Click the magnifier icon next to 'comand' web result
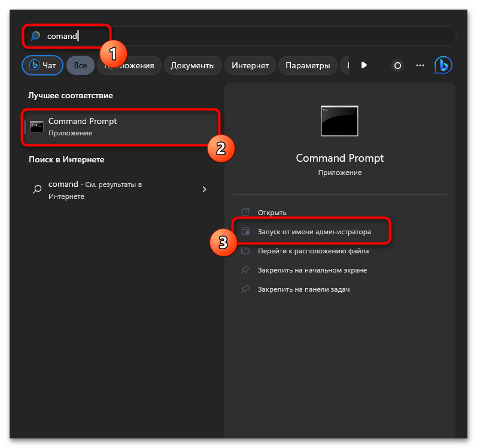Screen dimensions: 477x448 pos(37,189)
